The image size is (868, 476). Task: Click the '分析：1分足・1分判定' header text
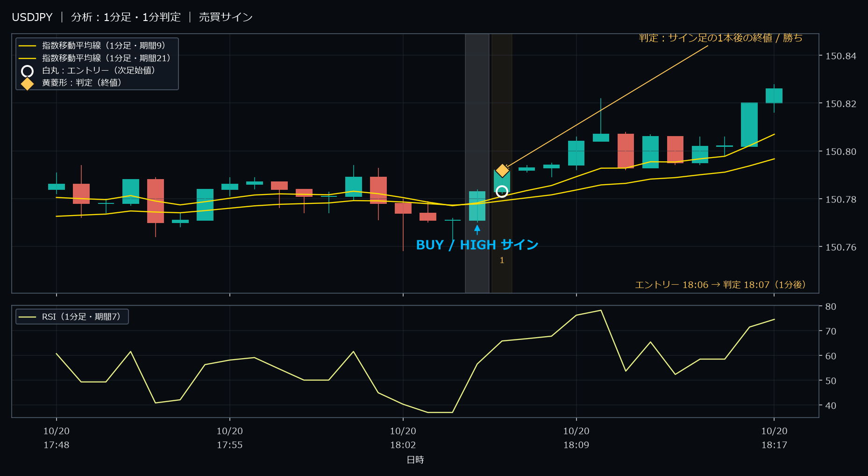126,17
